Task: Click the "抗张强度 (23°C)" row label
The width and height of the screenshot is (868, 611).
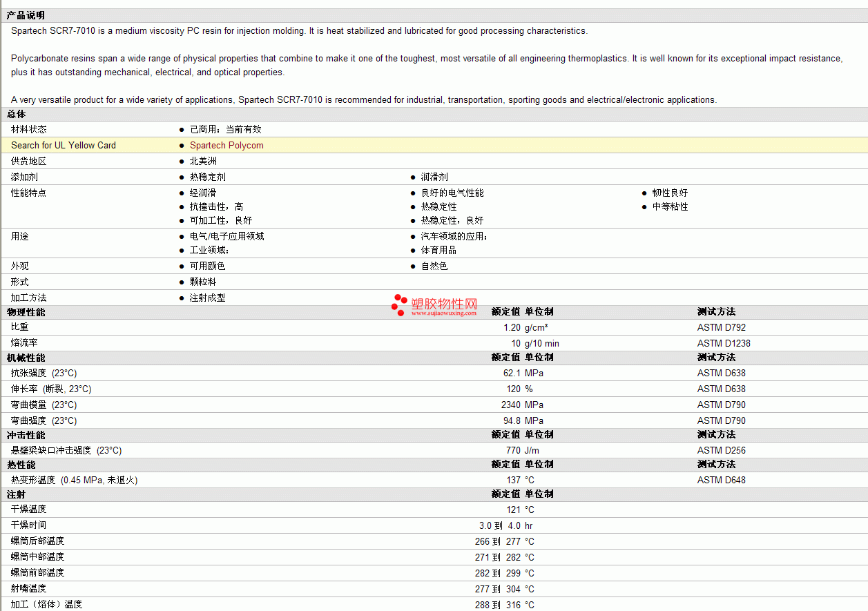Action: click(x=44, y=373)
